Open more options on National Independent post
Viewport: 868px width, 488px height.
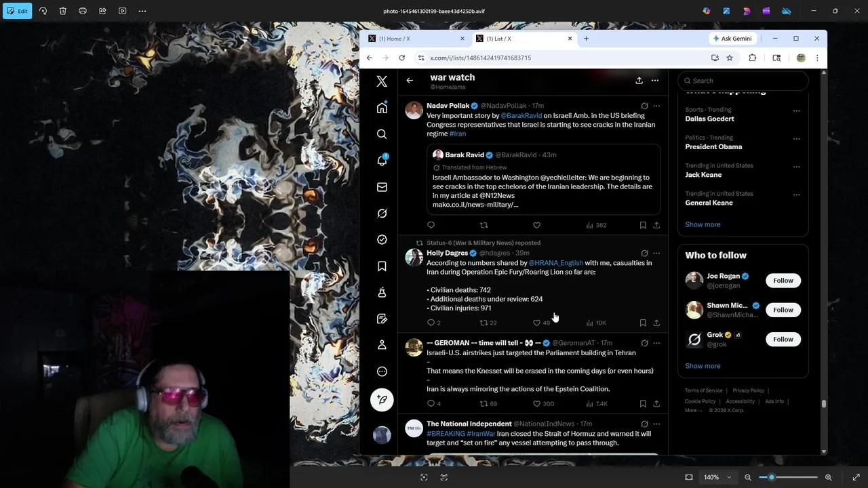coord(656,424)
